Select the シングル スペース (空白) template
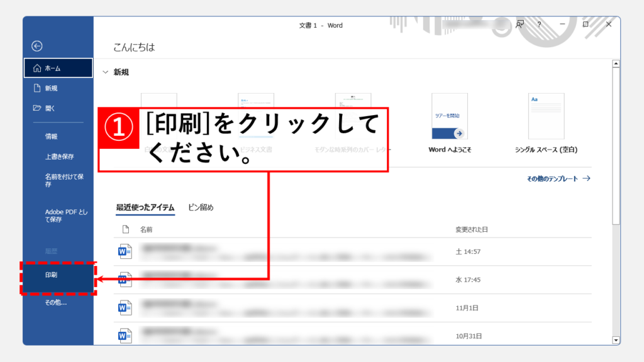Screen dimensions: 644x362 click(547, 123)
